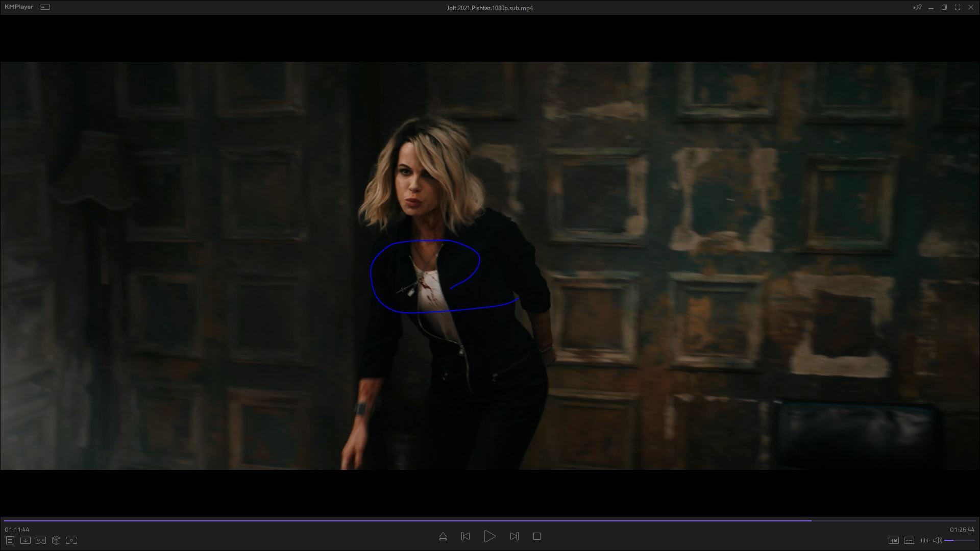Click the video download icon

coord(25,540)
